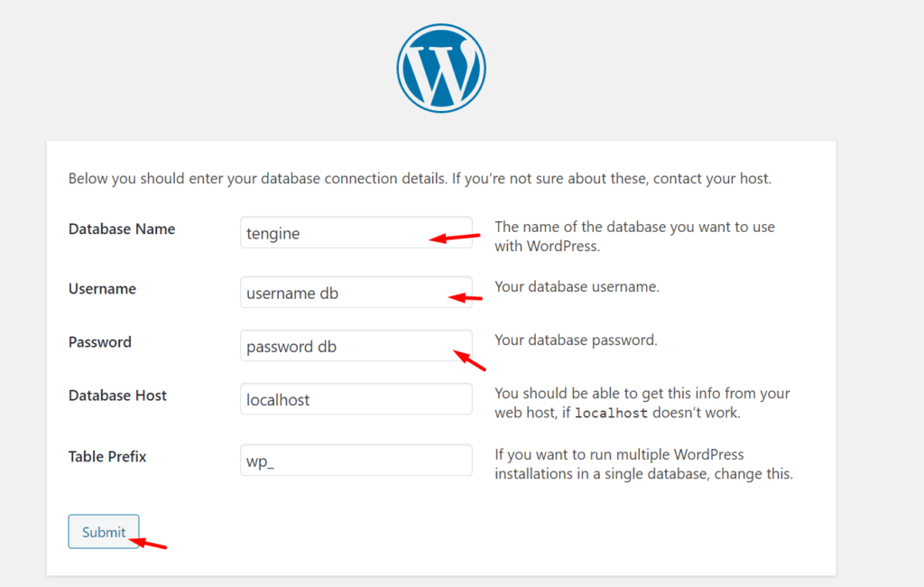Click the Username field label
Viewport: 924px width, 587px height.
point(102,288)
